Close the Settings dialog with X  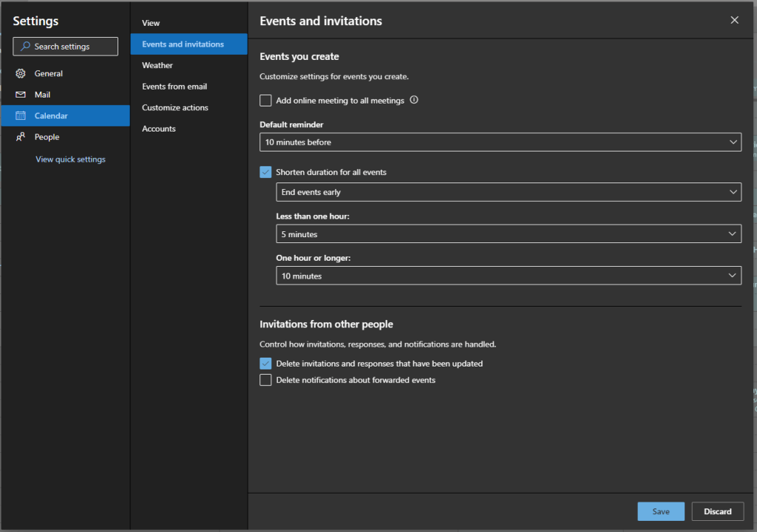[734, 21]
